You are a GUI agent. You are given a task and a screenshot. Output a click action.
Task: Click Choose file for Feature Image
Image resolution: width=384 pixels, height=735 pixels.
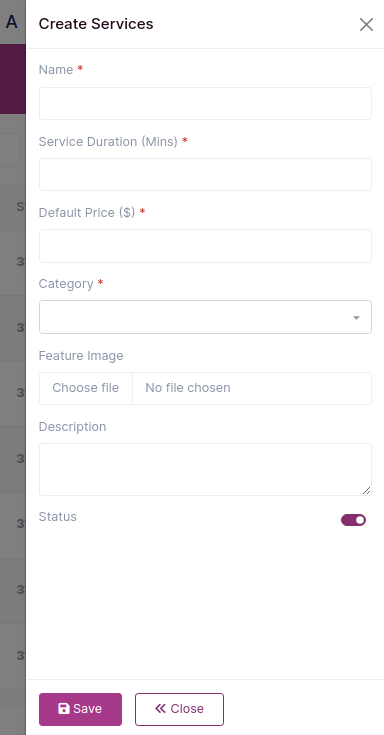click(86, 388)
